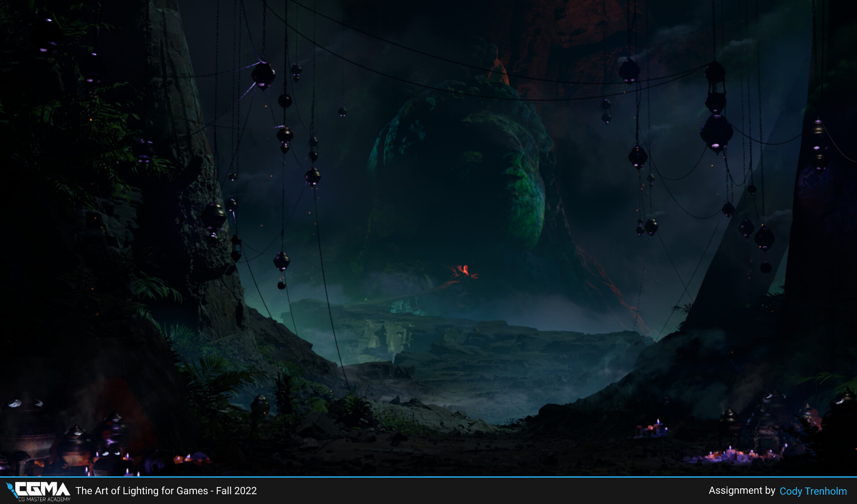Viewport: 857px width, 504px height.
Task: Click the 'Assignment by' label text
Action: pyautogui.click(x=743, y=491)
